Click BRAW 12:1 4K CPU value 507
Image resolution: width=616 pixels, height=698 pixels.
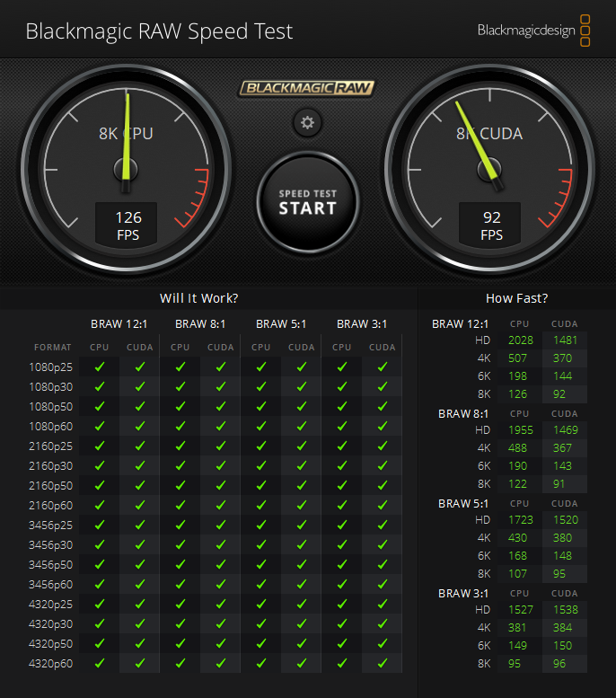pos(517,358)
